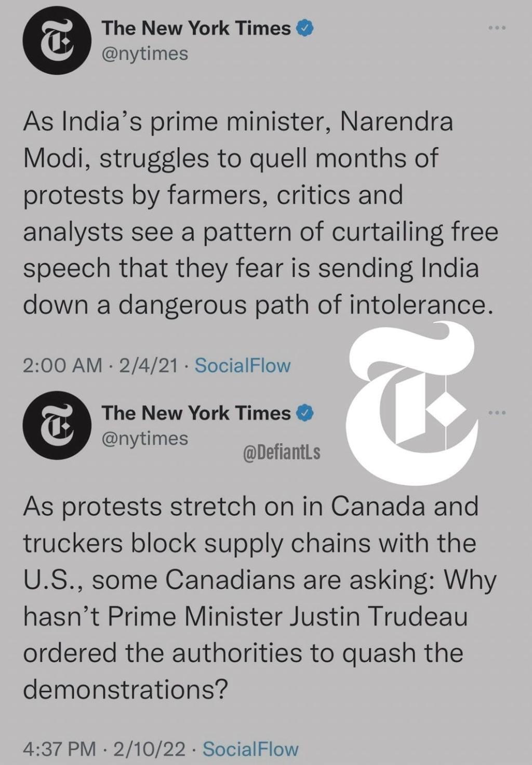The height and width of the screenshot is (765, 532).
Task: Click the second tweet's New York Times avatar
Action: coord(57,425)
